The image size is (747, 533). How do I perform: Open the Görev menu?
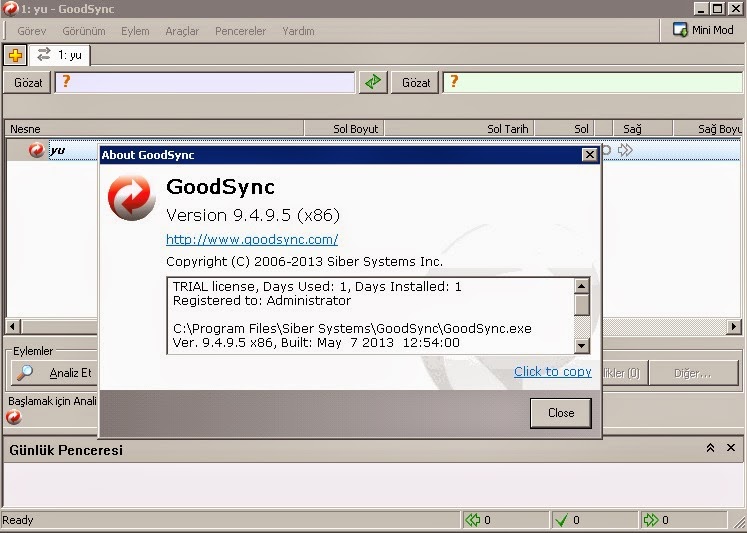[31, 31]
